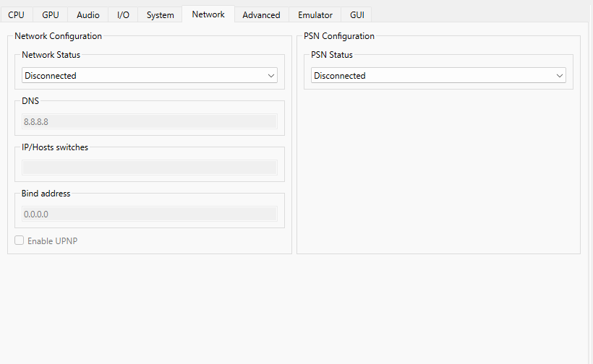Click the IP/Hosts switches field
The width and height of the screenshot is (593, 364).
click(150, 168)
